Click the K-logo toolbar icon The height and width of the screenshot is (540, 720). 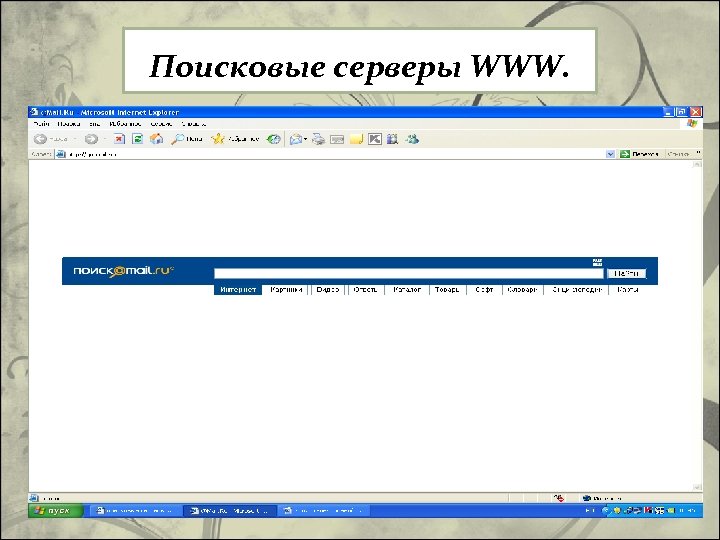[x=375, y=139]
